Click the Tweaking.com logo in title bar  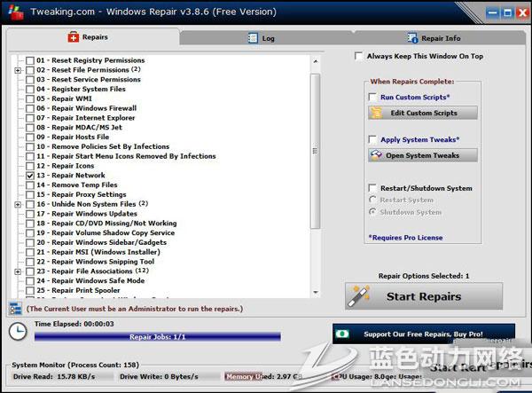tap(11, 12)
